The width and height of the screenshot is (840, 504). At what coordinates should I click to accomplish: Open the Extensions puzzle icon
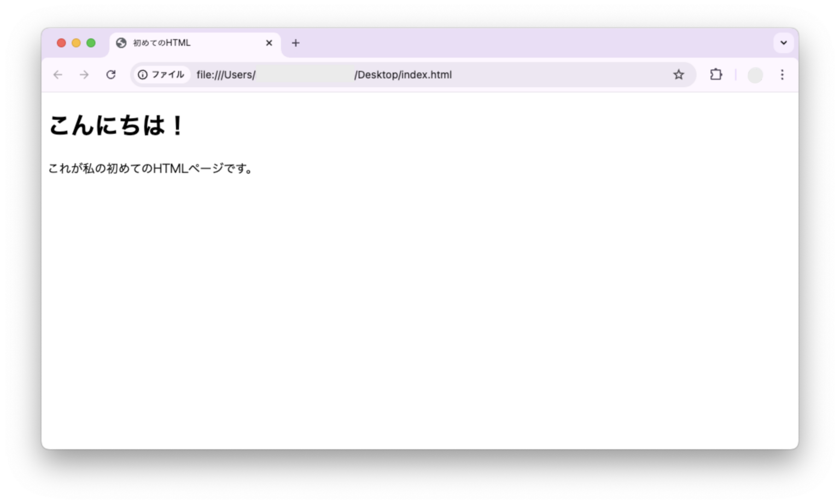pyautogui.click(x=716, y=75)
